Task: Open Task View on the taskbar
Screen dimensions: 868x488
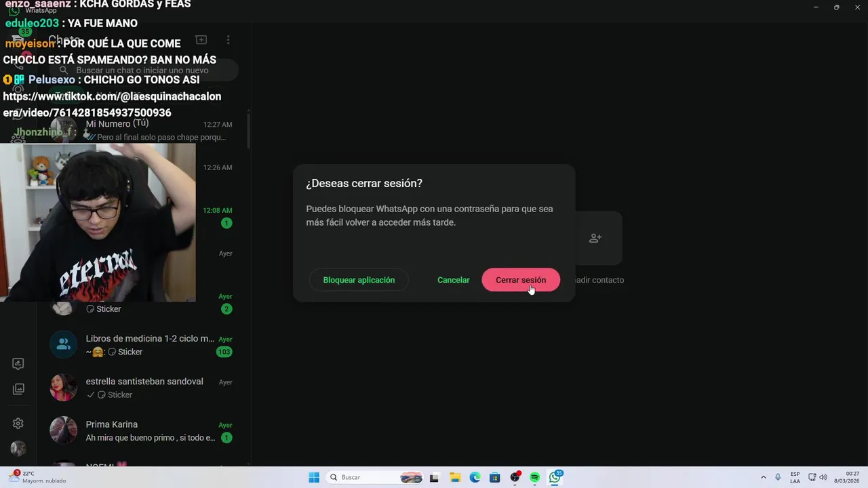Action: click(434, 477)
